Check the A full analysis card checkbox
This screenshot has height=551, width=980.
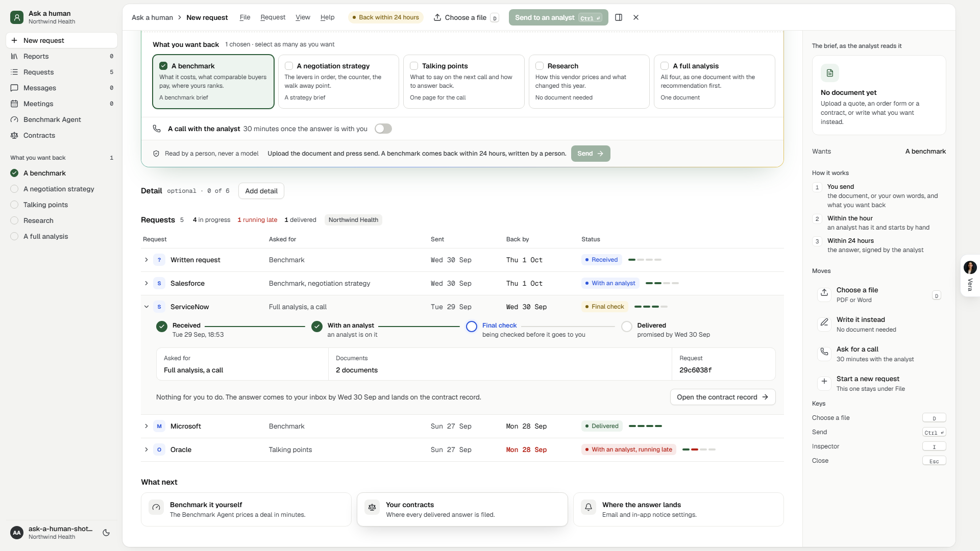[665, 66]
